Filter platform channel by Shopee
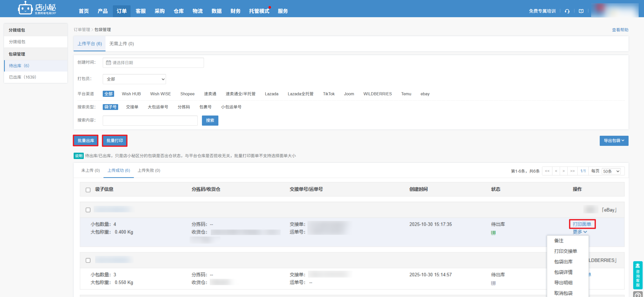Screen dimensions: 644x297 coord(187,94)
